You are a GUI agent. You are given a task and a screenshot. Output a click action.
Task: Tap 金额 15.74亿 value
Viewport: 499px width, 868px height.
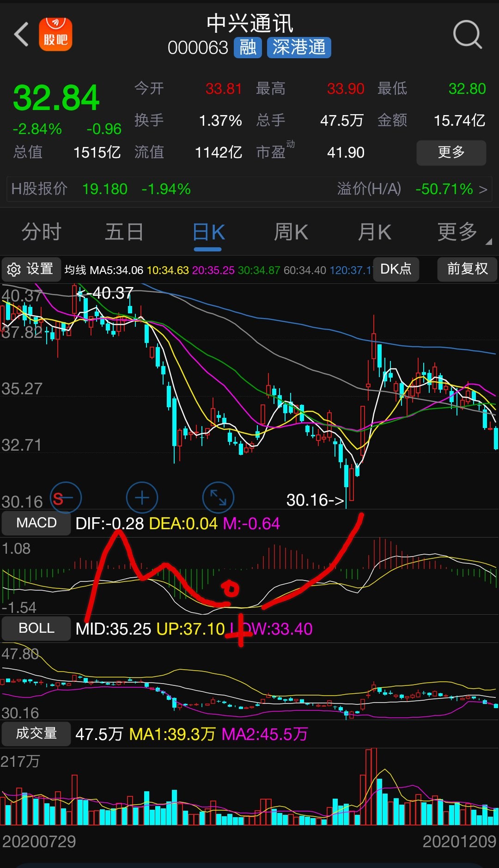point(459,121)
